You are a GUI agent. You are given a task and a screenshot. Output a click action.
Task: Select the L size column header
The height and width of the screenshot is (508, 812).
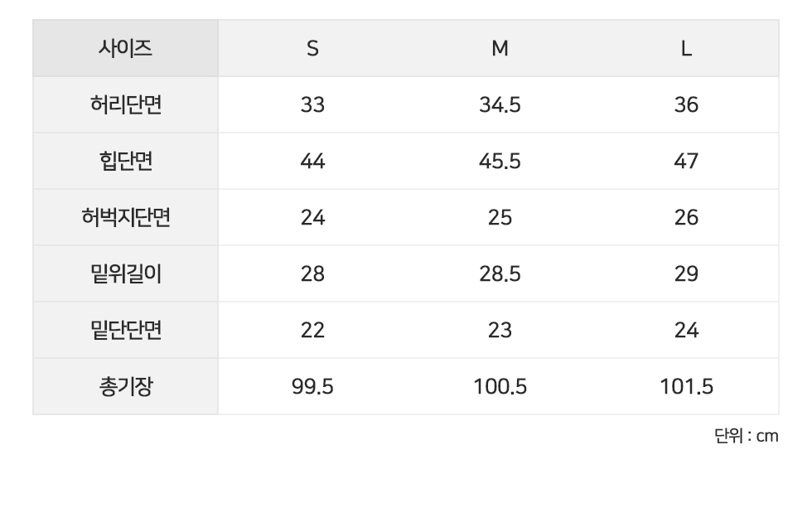[x=686, y=49]
